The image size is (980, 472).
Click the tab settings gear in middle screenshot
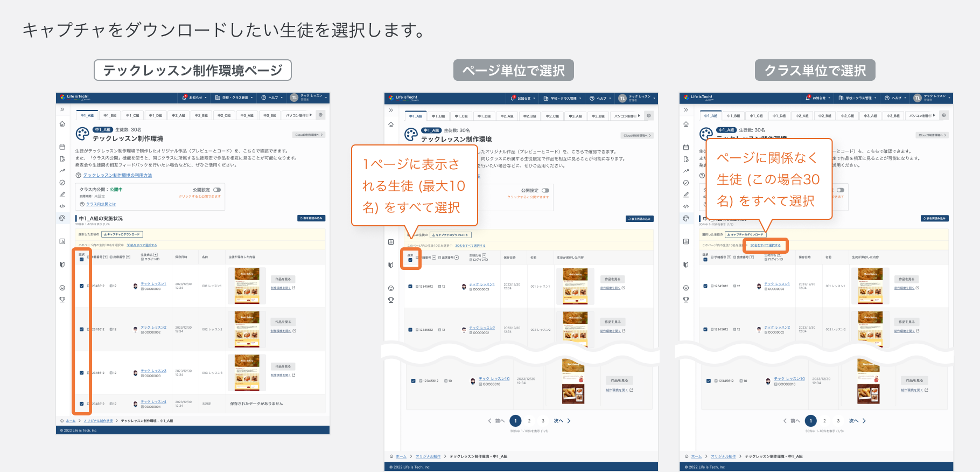[649, 115]
